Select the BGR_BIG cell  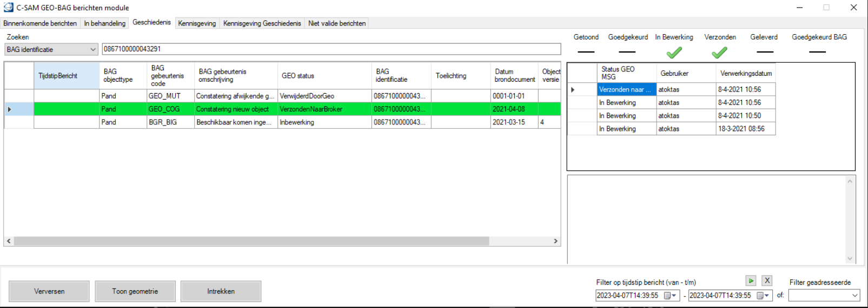170,122
